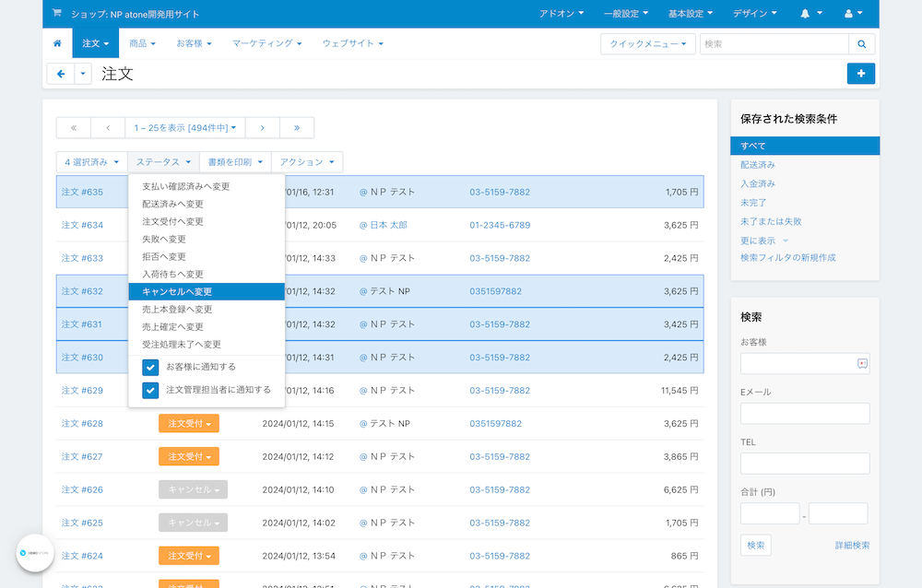922x588 pixels.
Task: Jump to last page double-right arrow
Action: click(297, 127)
